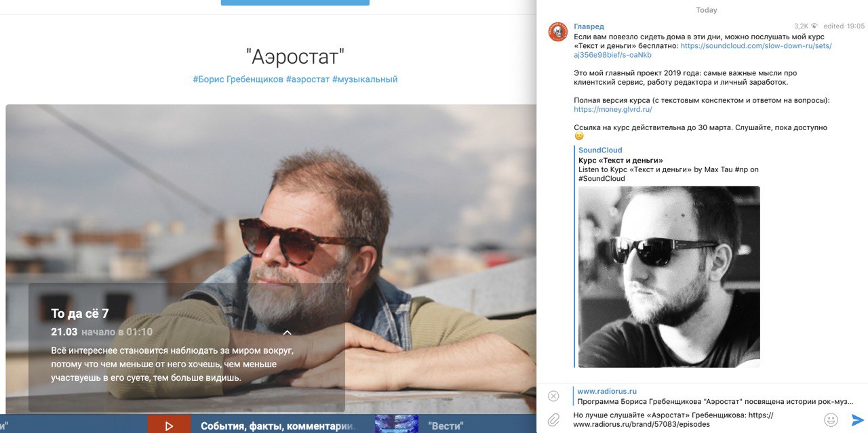The height and width of the screenshot is (433, 868).
Task: Attach a file with the paperclip icon
Action: [x=553, y=419]
